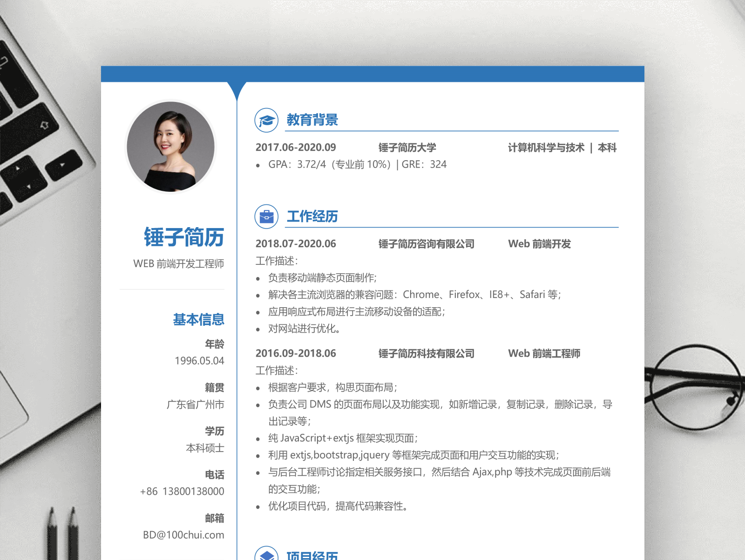The width and height of the screenshot is (745, 560).
Task: Select bullet 应用响应式布局进行主流移动设备的适配
Action: (x=357, y=311)
